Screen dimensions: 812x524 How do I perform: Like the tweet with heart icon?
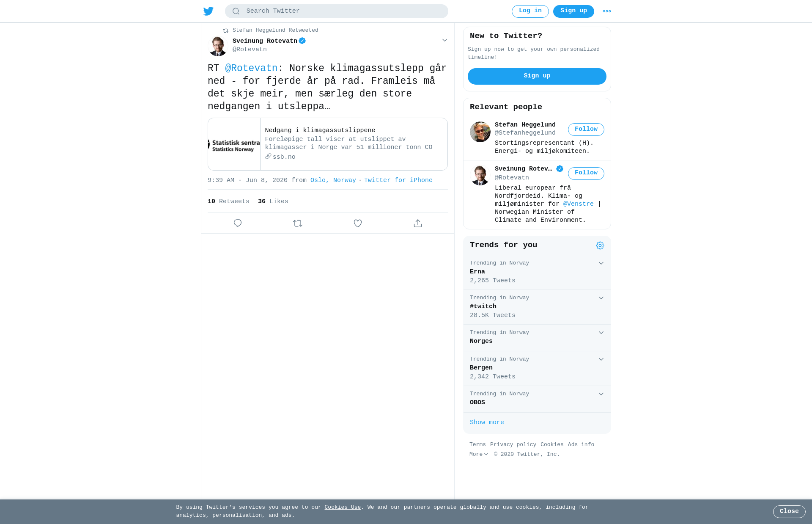[358, 223]
